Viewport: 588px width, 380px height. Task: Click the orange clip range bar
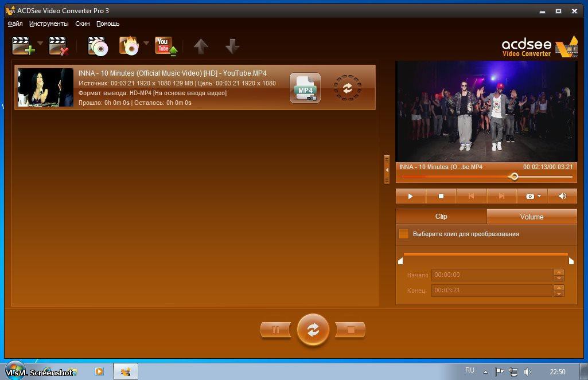[486, 254]
